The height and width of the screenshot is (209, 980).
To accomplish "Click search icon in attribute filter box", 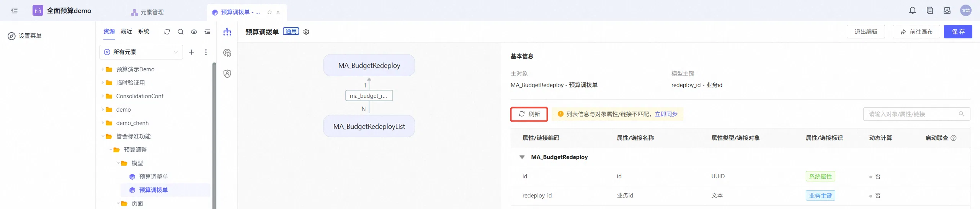I will pyautogui.click(x=961, y=114).
